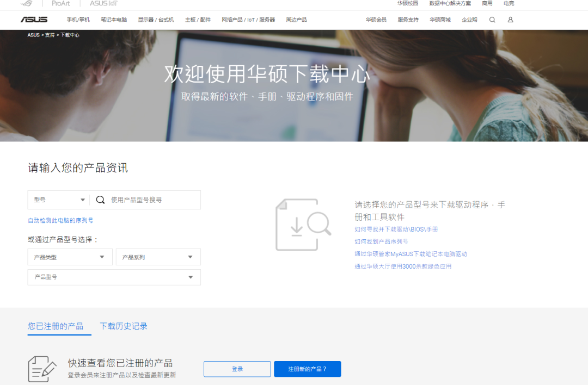
Task: Click the 请输入您的产品资讯 heading
Action: pos(78,168)
